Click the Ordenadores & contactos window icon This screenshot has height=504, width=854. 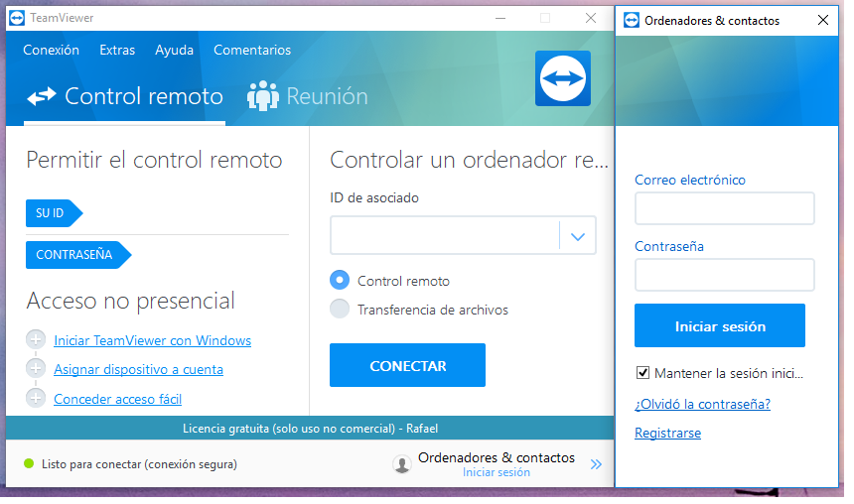pos(632,20)
